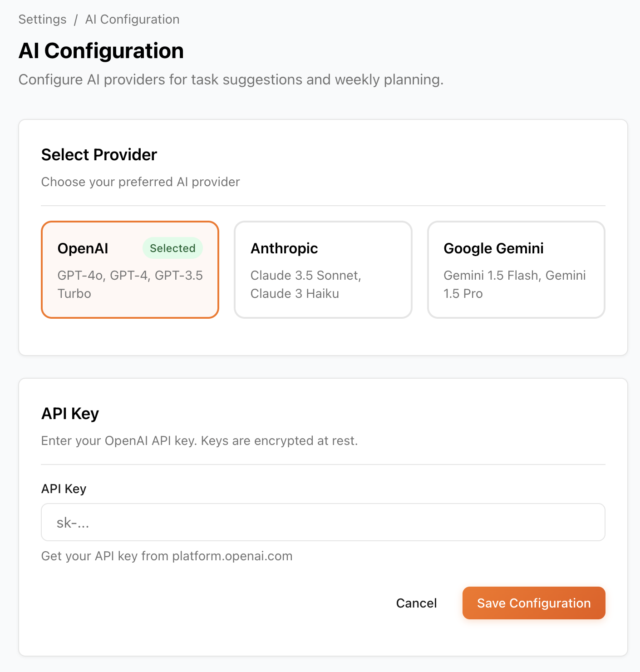Click the AI Configuration page heading
This screenshot has width=640, height=672.
[x=101, y=51]
